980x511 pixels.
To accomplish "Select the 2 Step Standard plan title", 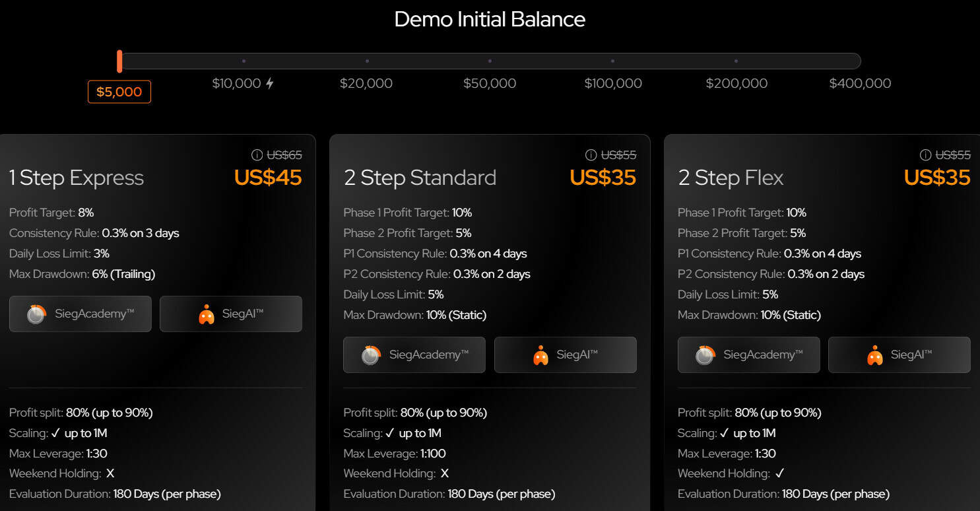I will (x=420, y=178).
